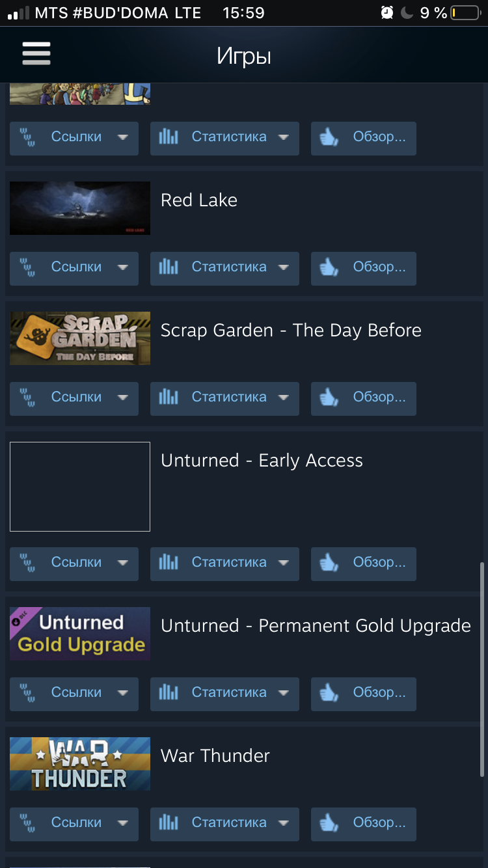Tap the thumbs-up icon under Unturned Early Access
Image resolution: width=488 pixels, height=868 pixels.
tap(329, 562)
